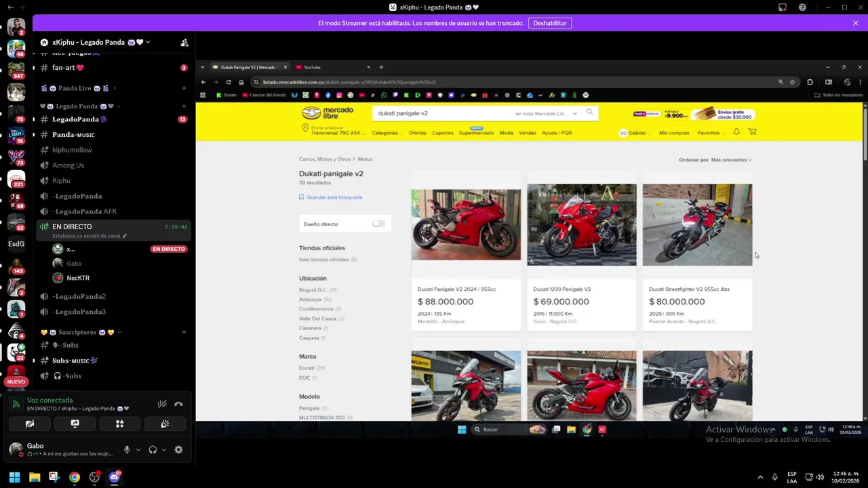This screenshot has width=868, height=488.
Task: Toggle the Dueño directo switch
Action: (x=378, y=224)
